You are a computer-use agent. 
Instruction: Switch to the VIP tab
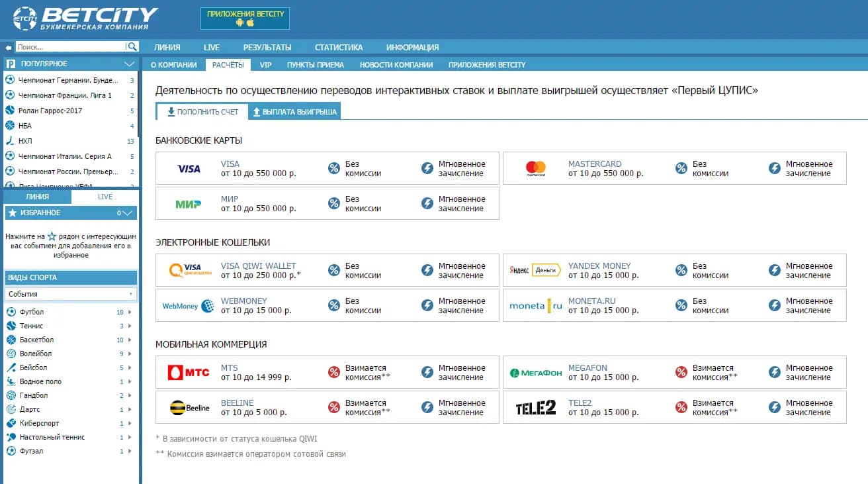(x=266, y=65)
